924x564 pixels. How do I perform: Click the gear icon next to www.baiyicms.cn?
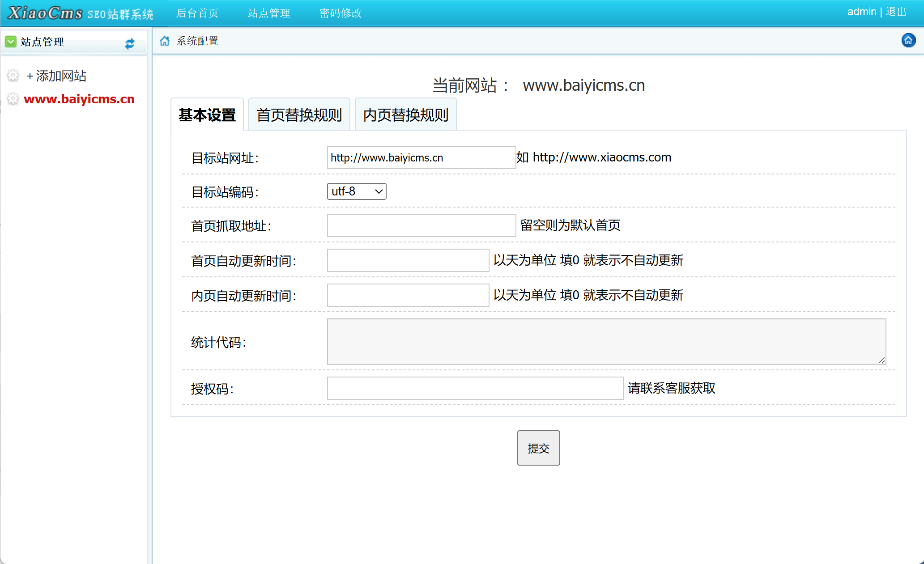coord(13,99)
